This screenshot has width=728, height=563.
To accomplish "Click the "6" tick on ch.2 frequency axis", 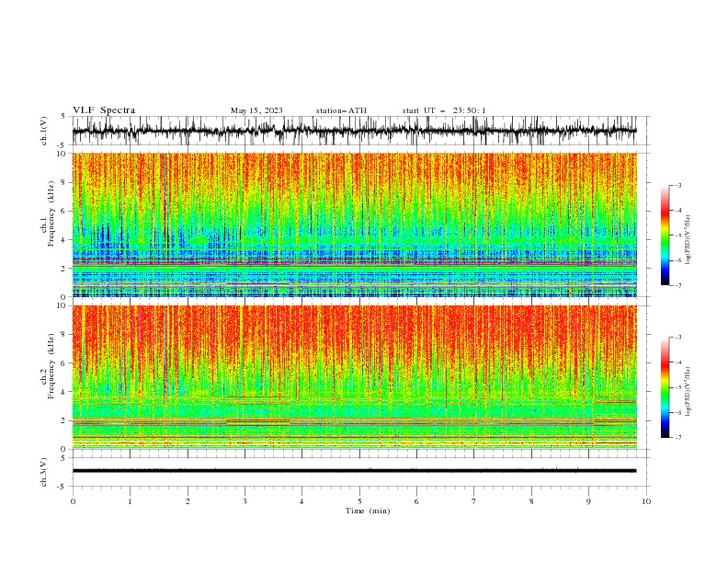I will pos(64,363).
